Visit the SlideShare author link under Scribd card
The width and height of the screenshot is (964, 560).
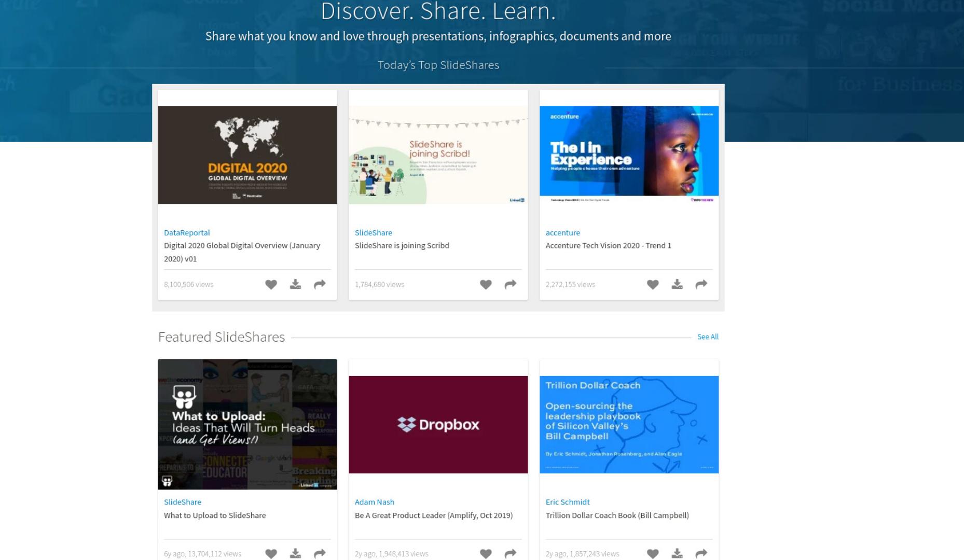coord(374,233)
